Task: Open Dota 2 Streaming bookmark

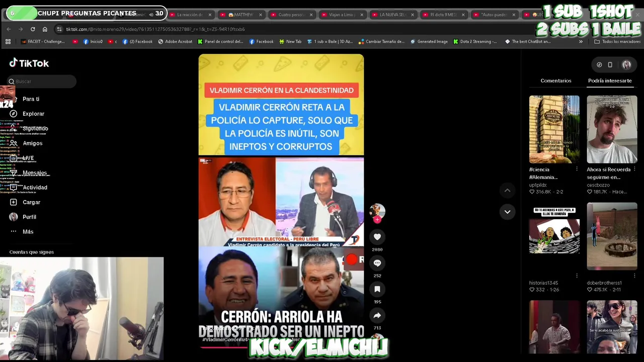Action: pos(475,42)
